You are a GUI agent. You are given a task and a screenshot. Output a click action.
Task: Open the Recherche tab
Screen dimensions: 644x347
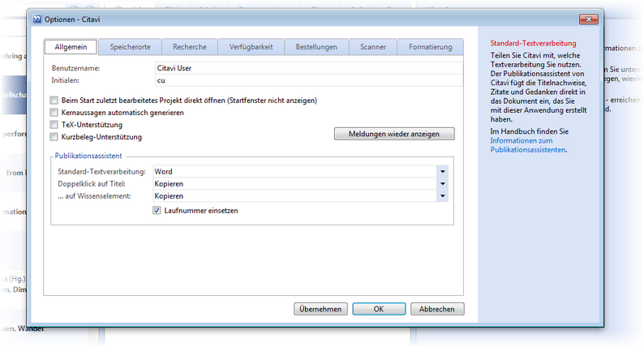[x=190, y=47]
